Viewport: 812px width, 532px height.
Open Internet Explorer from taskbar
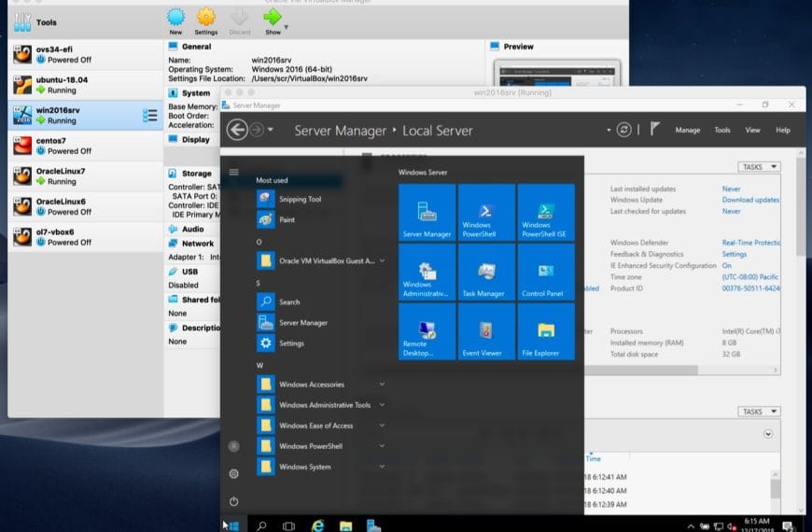[x=317, y=525]
